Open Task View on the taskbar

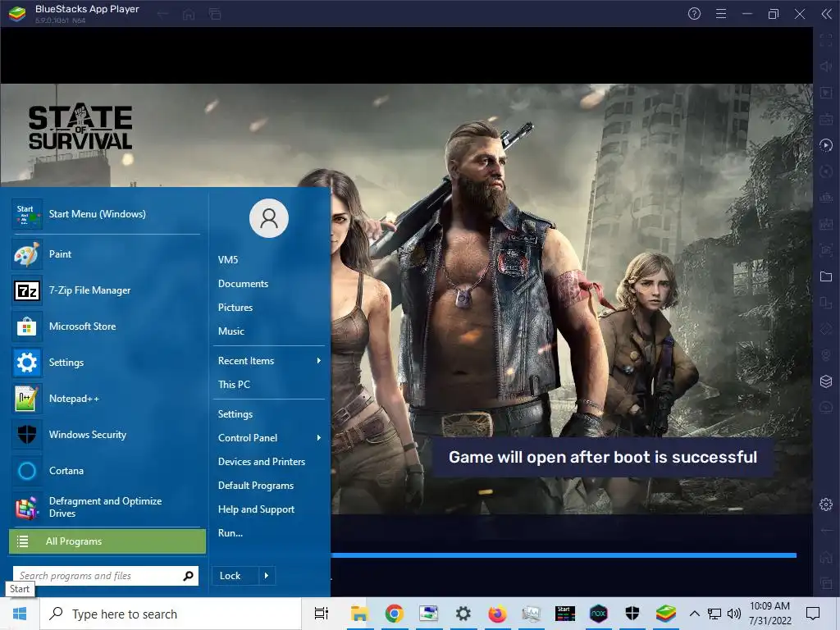pyautogui.click(x=322, y=614)
